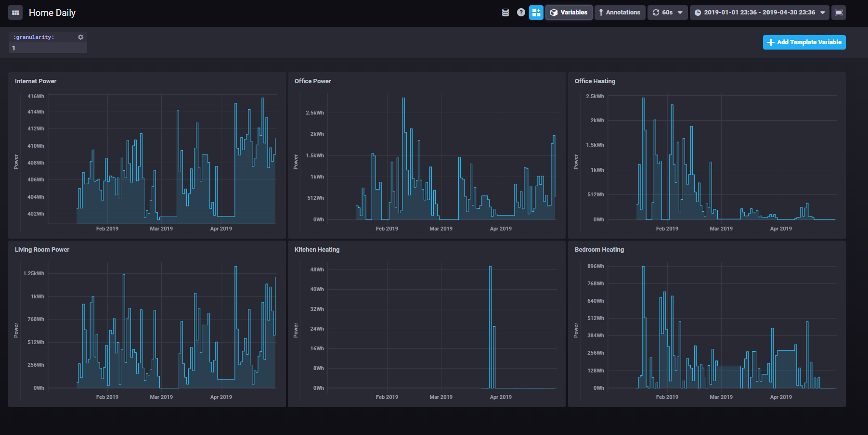Click 1.25kWh axis label in Living Room Power
Viewport: 868px width, 435px height.
tap(34, 273)
